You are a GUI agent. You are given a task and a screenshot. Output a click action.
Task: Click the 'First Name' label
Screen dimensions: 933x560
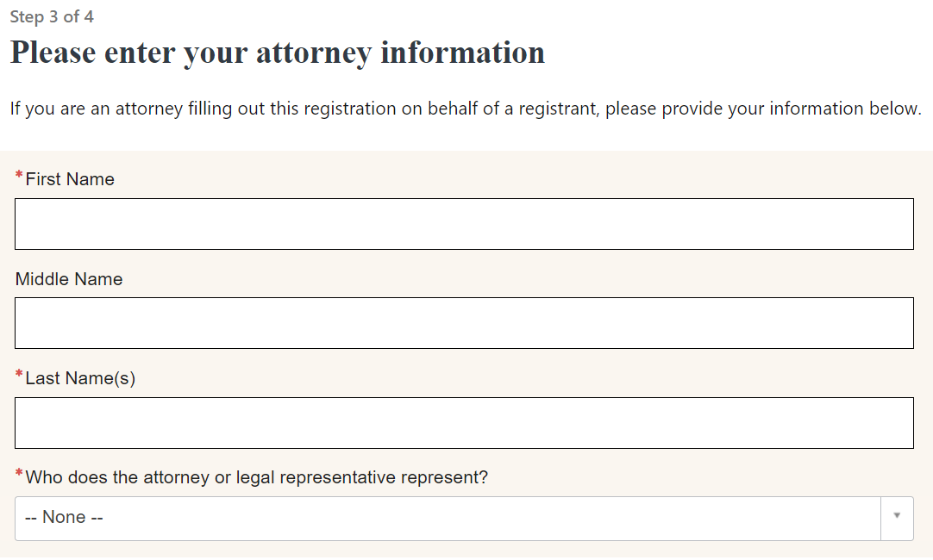pos(70,179)
